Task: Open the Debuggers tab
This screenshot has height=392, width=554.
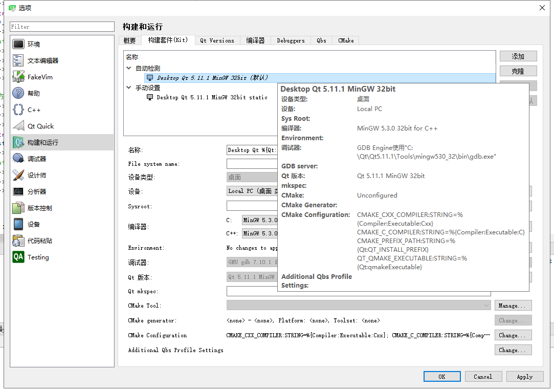Action: pyautogui.click(x=291, y=40)
